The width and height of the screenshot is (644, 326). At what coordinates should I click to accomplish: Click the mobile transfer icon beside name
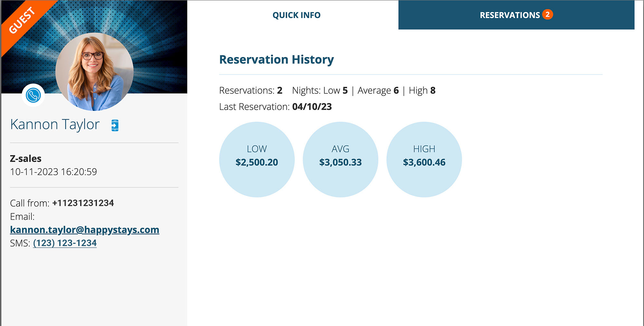pos(115,125)
